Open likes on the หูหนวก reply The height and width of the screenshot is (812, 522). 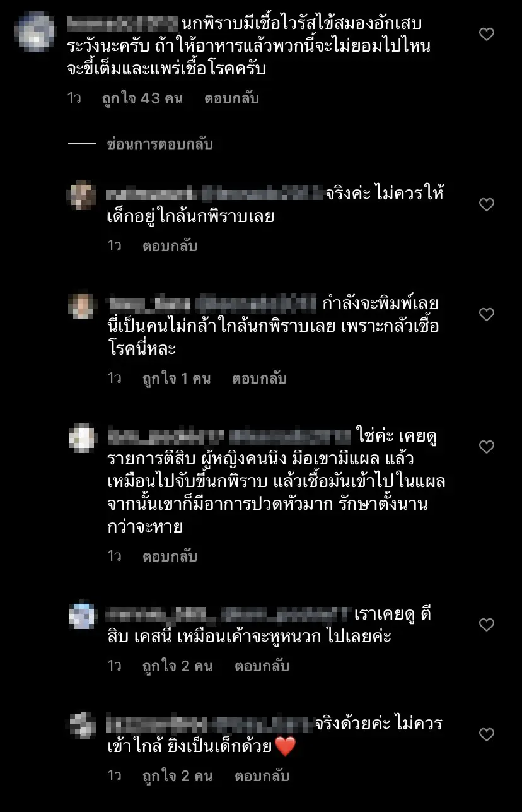pyautogui.click(x=178, y=666)
